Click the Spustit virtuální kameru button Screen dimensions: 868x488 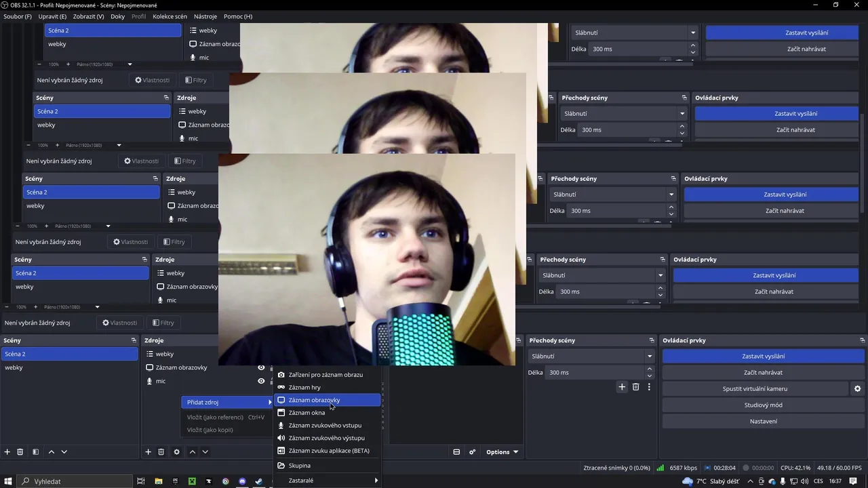[755, 389]
